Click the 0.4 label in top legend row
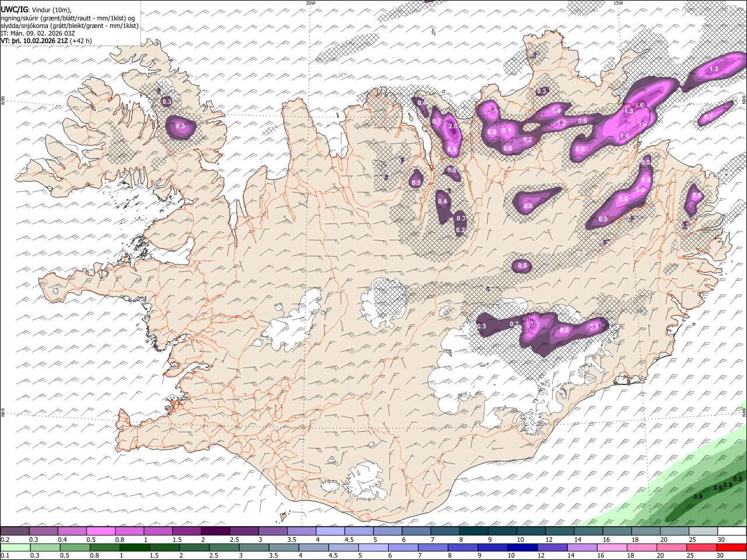Image resolution: width=747 pixels, height=560 pixels. (62, 540)
